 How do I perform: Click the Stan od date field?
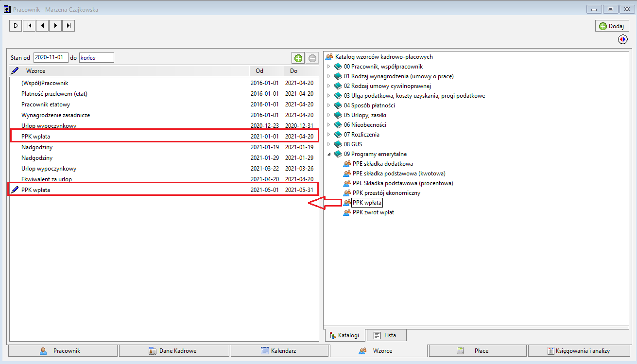(51, 57)
